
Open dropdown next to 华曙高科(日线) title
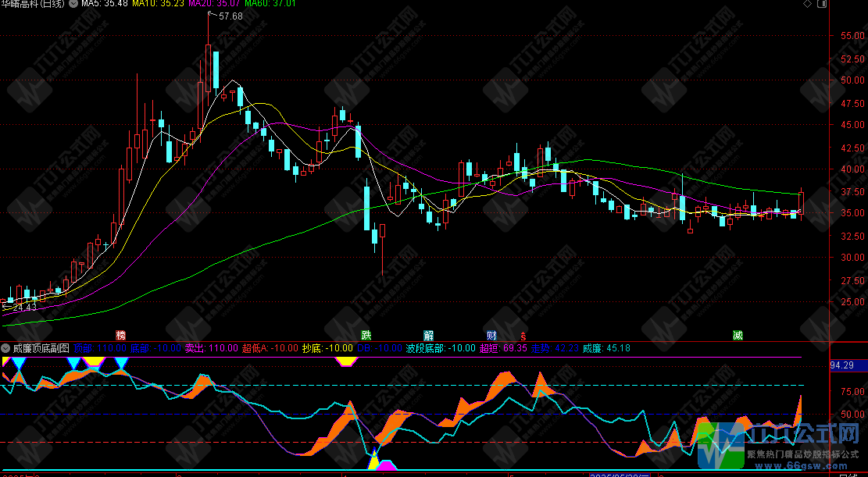pyautogui.click(x=73, y=5)
